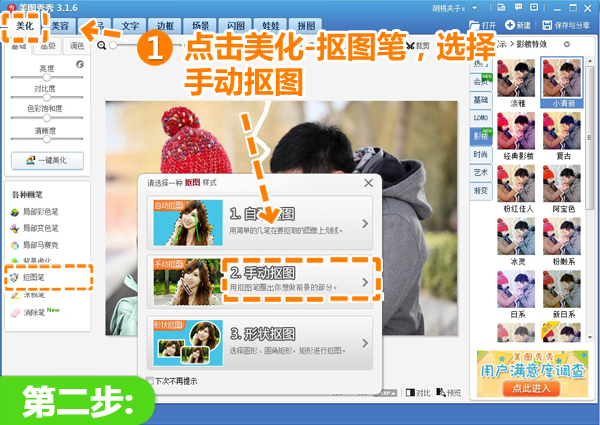
Task: Click arrow on 1. 自动抠图 option
Action: [365, 223]
